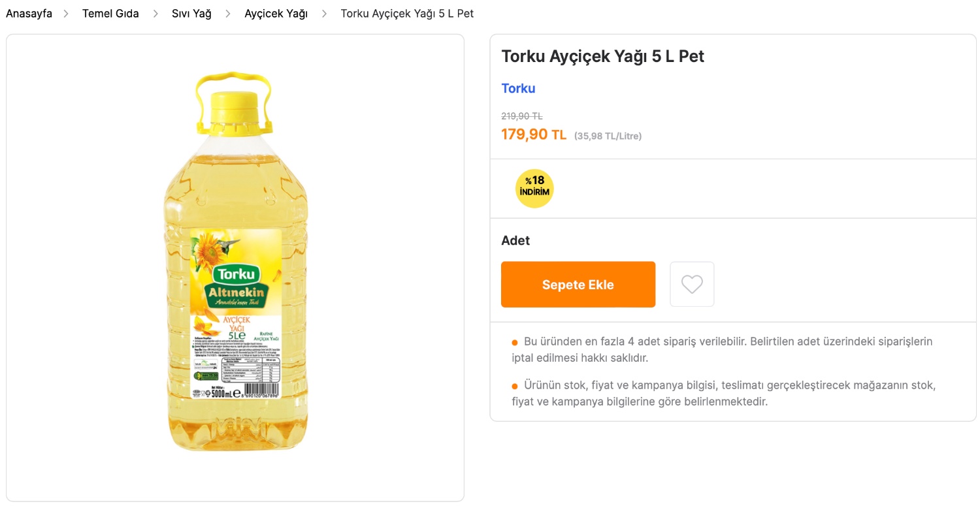Click the Adet quantity label

coord(515,240)
